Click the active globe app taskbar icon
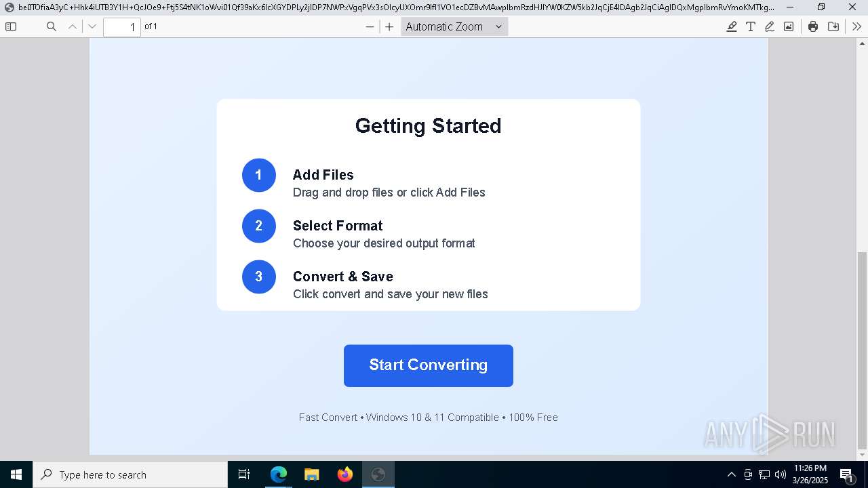This screenshot has width=868, height=488. click(x=378, y=474)
